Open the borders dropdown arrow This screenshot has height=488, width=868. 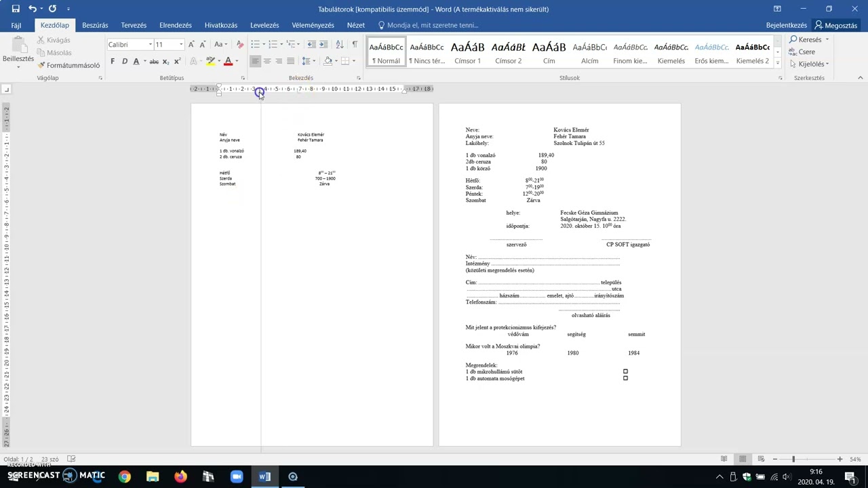tap(354, 61)
